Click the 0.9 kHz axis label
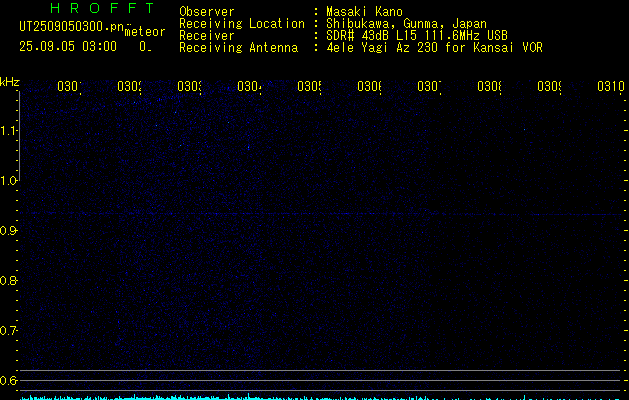The width and height of the screenshot is (629, 400). click(x=8, y=231)
